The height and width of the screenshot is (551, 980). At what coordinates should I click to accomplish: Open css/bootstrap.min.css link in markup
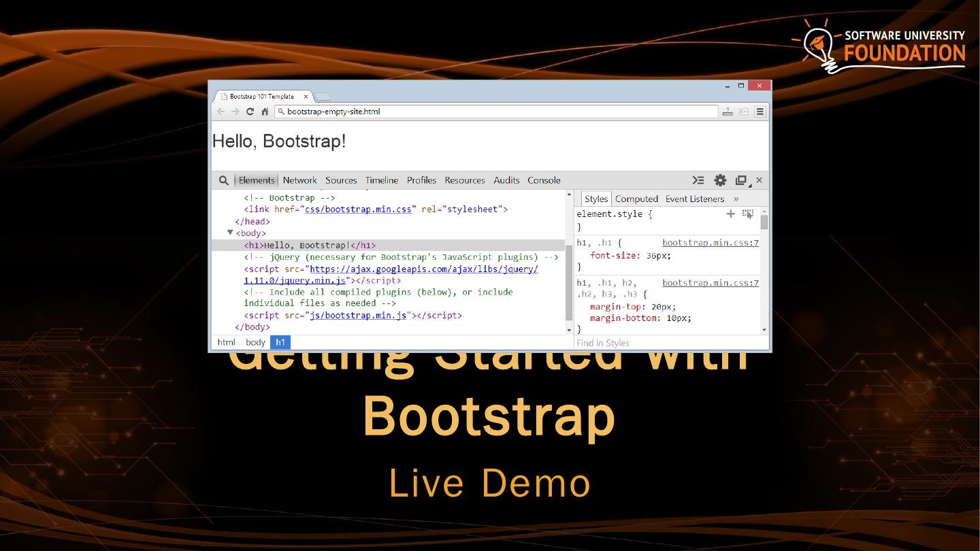[x=358, y=210]
